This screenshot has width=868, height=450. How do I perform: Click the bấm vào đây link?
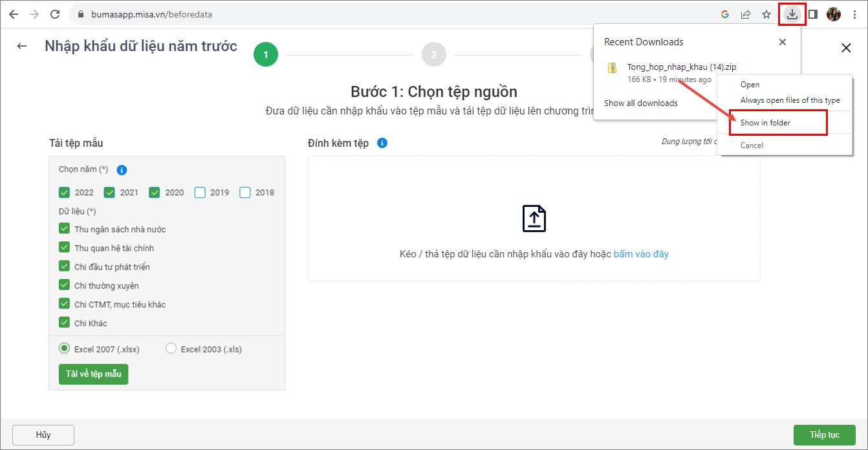point(641,254)
